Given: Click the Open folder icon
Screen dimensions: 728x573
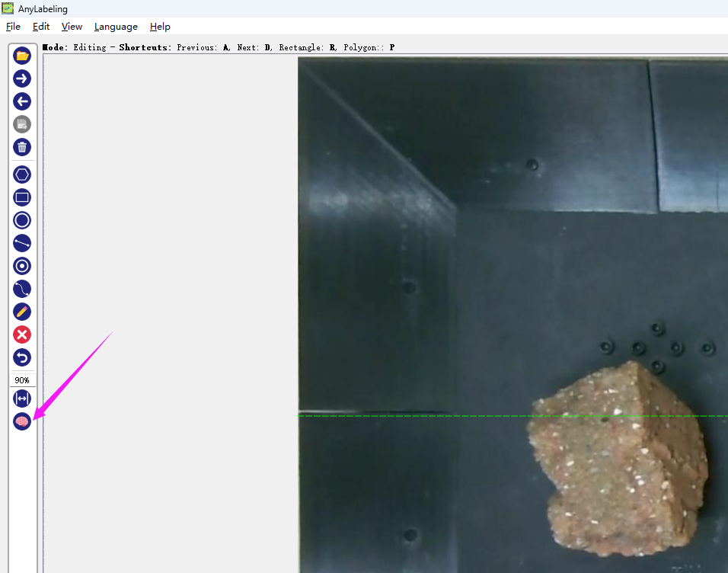Looking at the screenshot, I should point(22,56).
